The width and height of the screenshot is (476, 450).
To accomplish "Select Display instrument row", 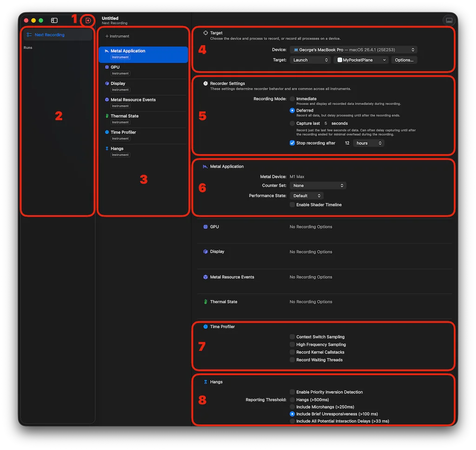I will 143,87.
